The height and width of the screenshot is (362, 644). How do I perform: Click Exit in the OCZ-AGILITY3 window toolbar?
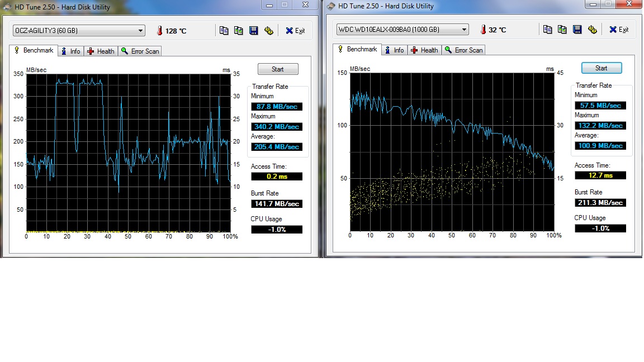[x=295, y=31]
